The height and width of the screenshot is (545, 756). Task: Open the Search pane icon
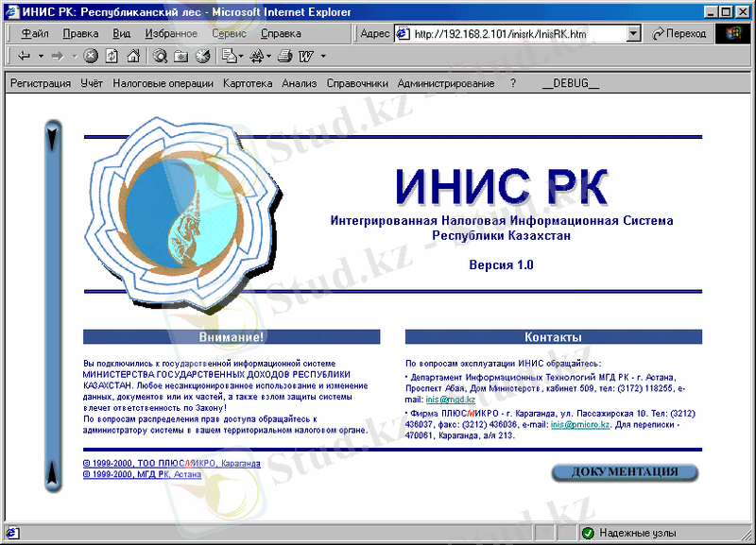[160, 57]
